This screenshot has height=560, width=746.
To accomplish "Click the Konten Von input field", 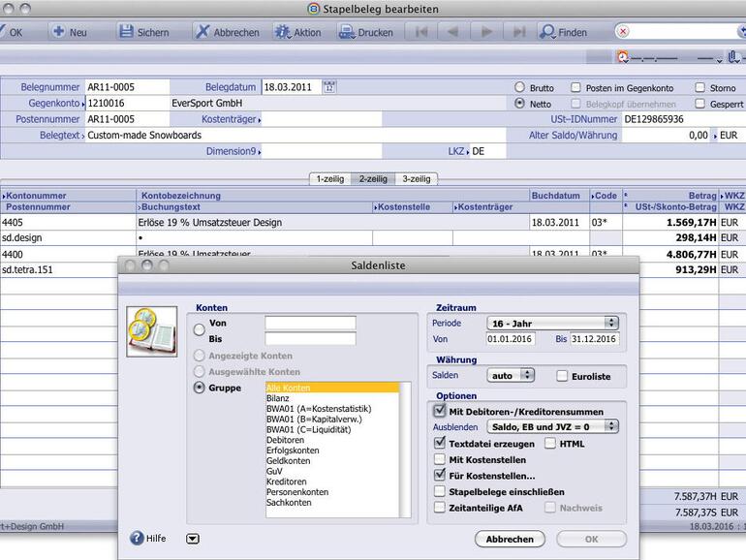I will click(x=310, y=323).
